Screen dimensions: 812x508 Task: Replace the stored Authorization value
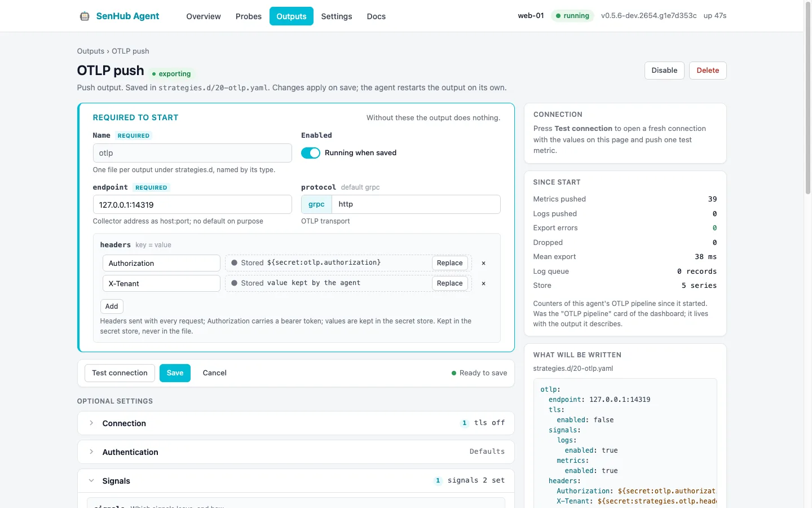[x=449, y=263]
